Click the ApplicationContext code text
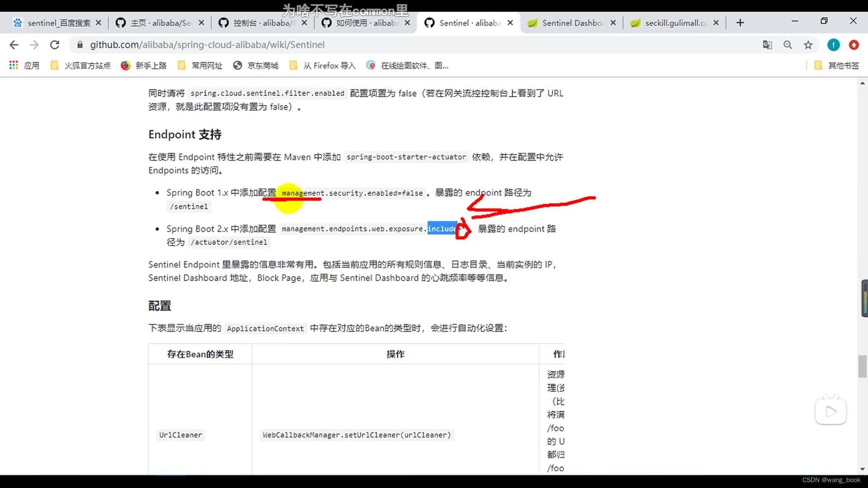The image size is (868, 488). click(x=265, y=328)
